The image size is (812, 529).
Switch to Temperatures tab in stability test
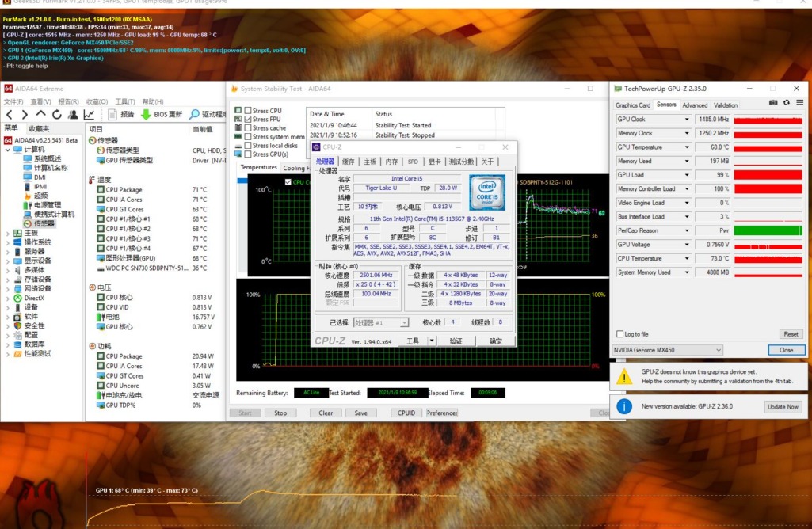258,167
